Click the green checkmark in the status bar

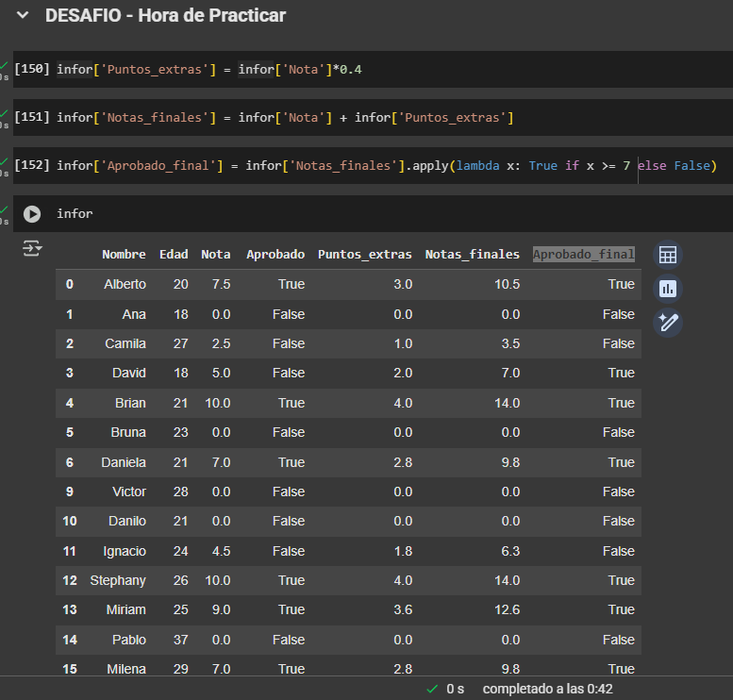[432, 689]
